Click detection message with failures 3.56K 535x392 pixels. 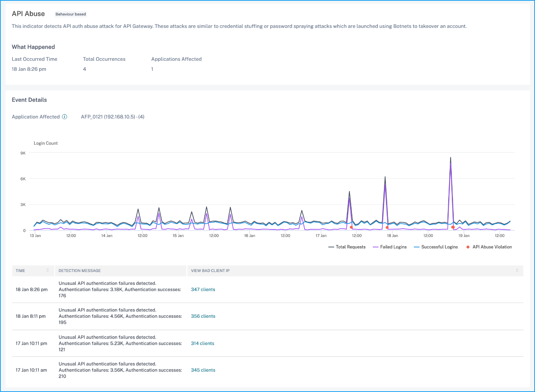click(120, 370)
